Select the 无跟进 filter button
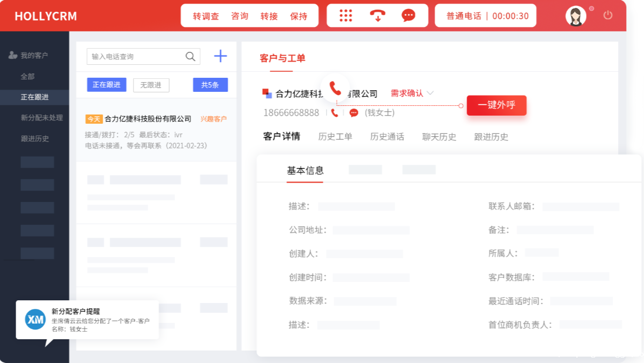Viewport: 644px width, 363px height. point(151,85)
